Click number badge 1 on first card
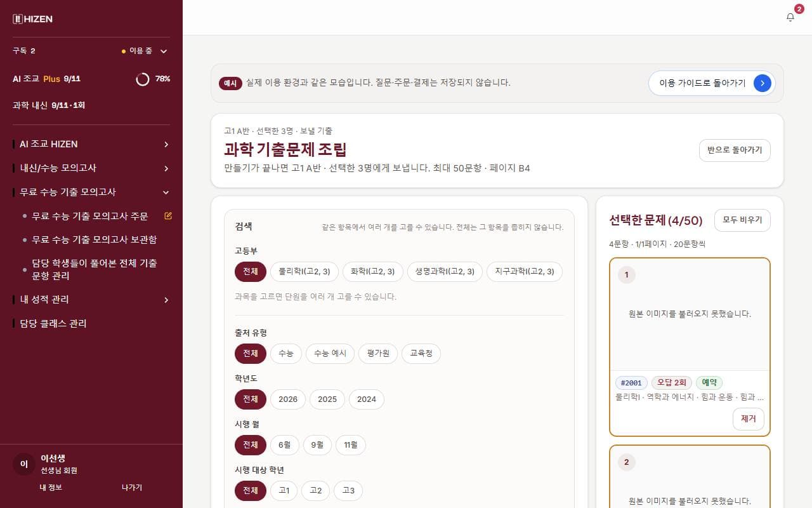Screen dimensions: 812x508 [x=627, y=275]
